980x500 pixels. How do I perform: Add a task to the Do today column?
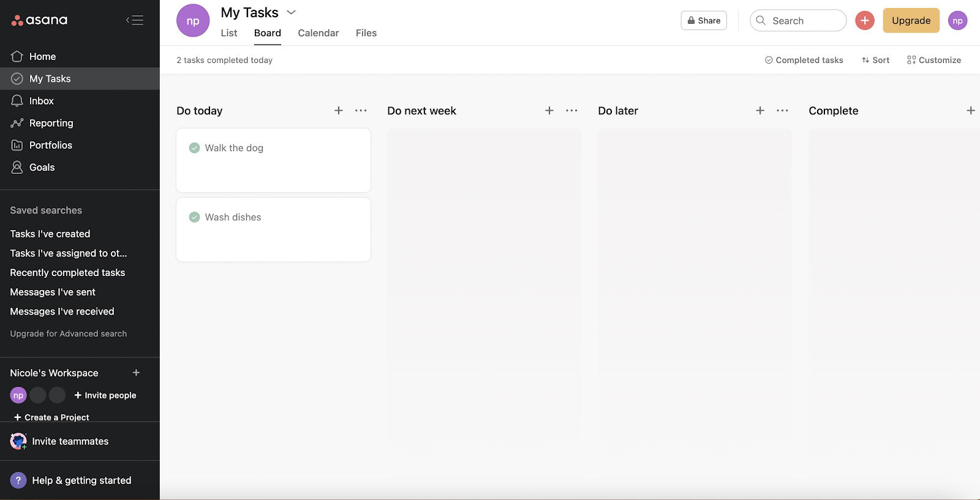click(339, 111)
